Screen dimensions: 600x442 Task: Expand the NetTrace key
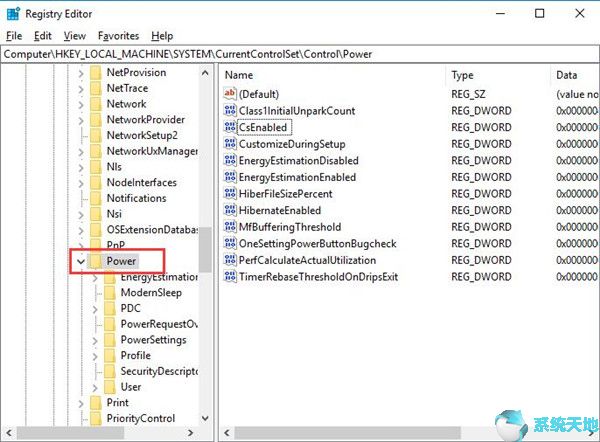pyautogui.click(x=81, y=89)
